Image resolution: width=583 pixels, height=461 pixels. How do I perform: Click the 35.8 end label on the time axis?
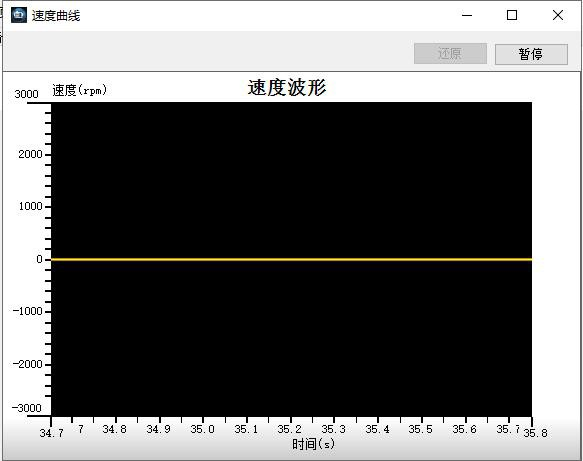[x=535, y=433]
